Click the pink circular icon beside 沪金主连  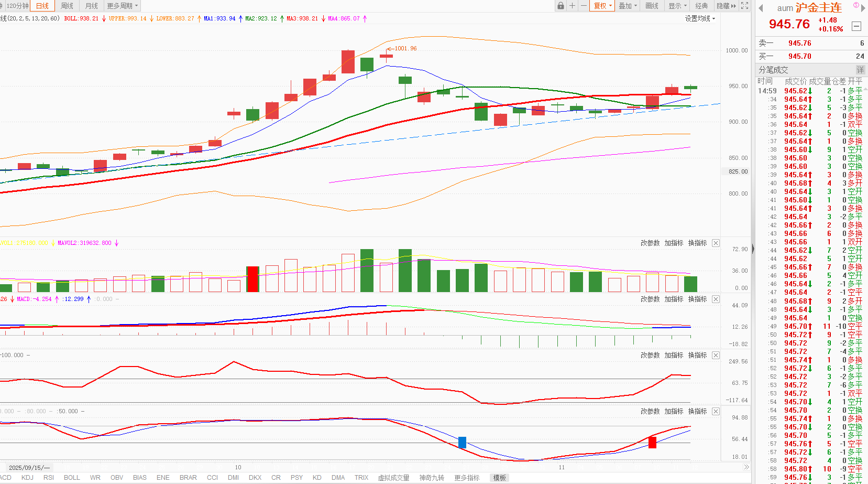[x=856, y=5]
